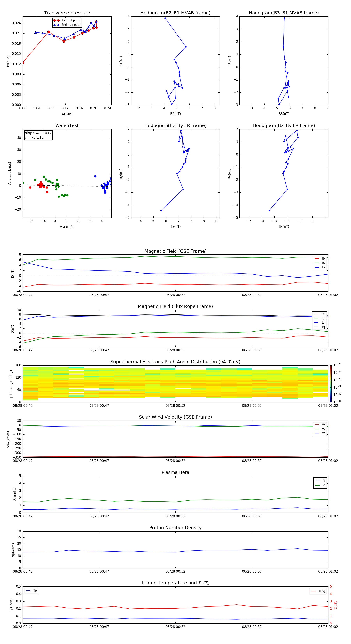The width and height of the screenshot is (351, 644).
Task: Select the "r = -0.111" annotation
Action: click(35, 137)
